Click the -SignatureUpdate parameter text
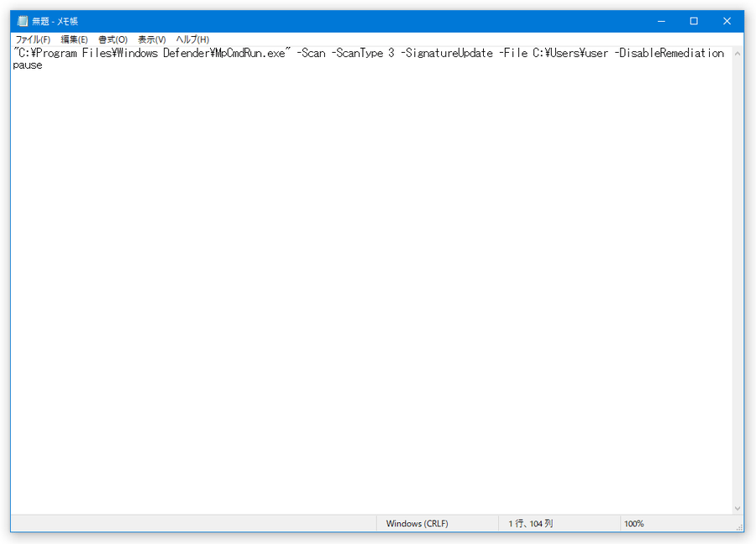This screenshot has height=544, width=756. tap(447, 53)
